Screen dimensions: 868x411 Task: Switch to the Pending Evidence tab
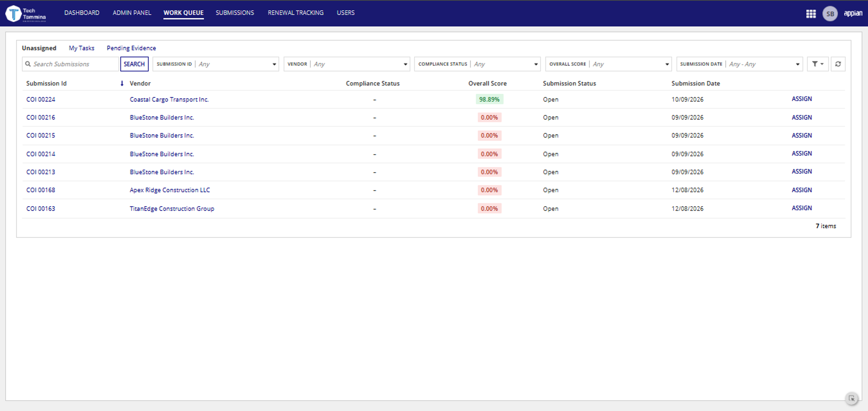point(131,48)
